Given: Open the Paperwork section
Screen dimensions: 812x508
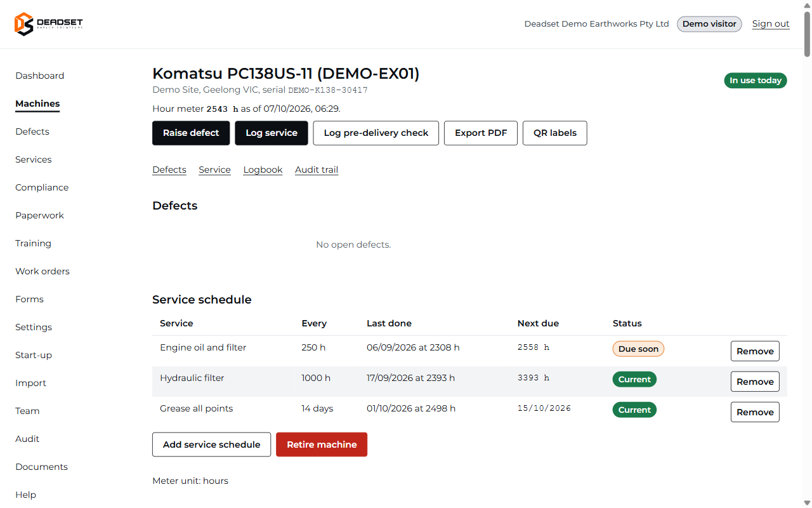Looking at the screenshot, I should tap(39, 215).
